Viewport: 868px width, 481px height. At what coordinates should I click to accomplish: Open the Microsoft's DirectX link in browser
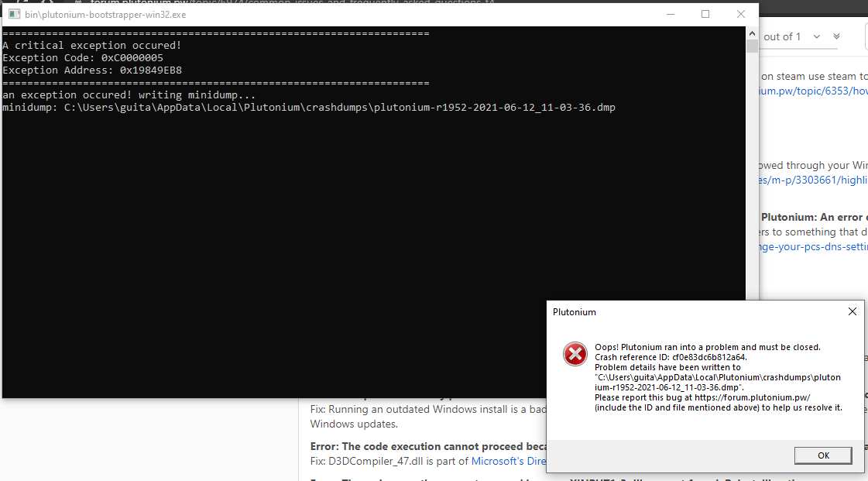(509, 461)
